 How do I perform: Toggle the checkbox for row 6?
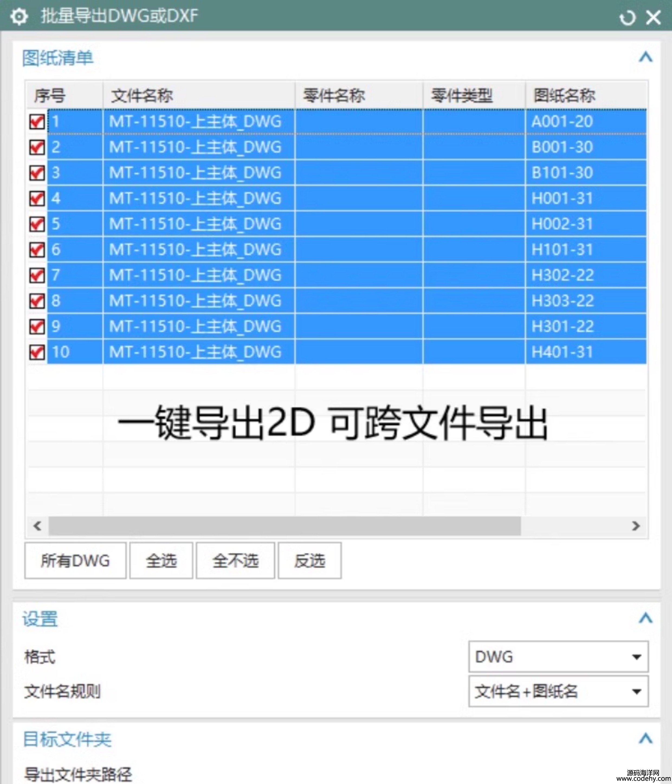37,250
